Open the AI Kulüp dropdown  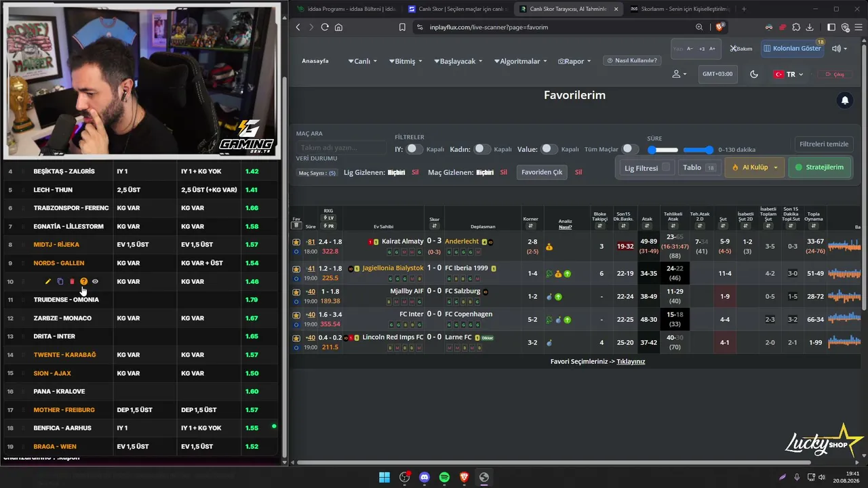(755, 167)
